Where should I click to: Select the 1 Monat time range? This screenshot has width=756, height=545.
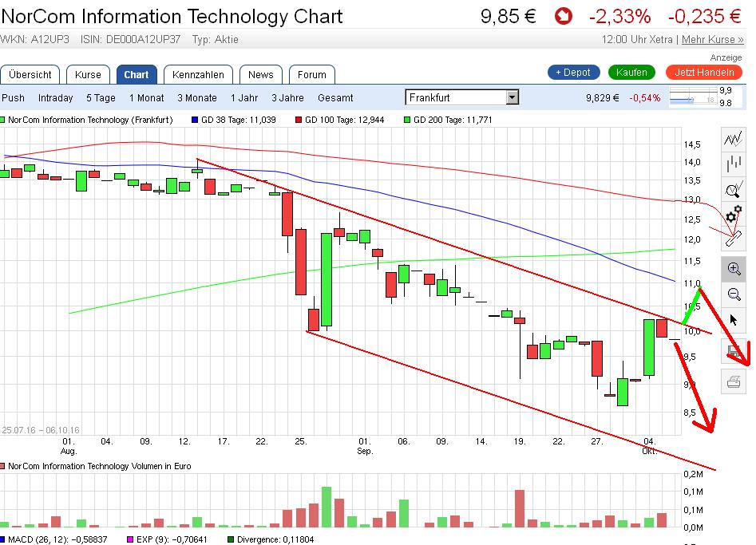[x=147, y=98]
